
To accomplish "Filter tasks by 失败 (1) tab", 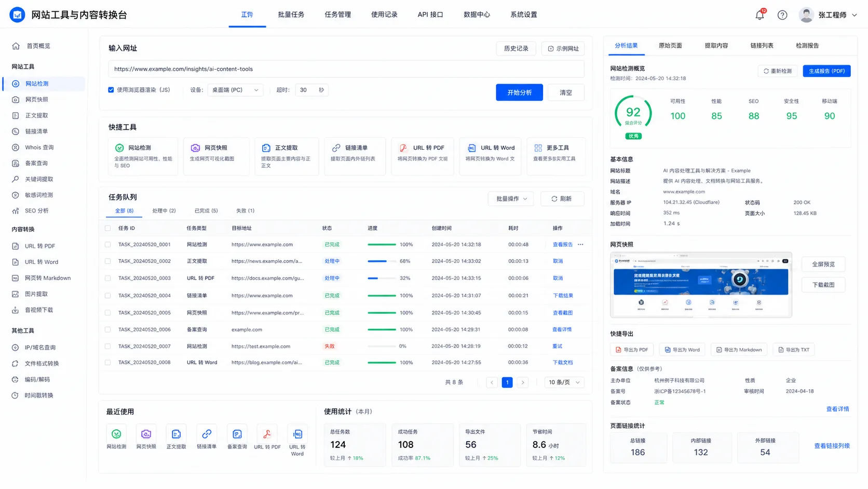I will [245, 211].
